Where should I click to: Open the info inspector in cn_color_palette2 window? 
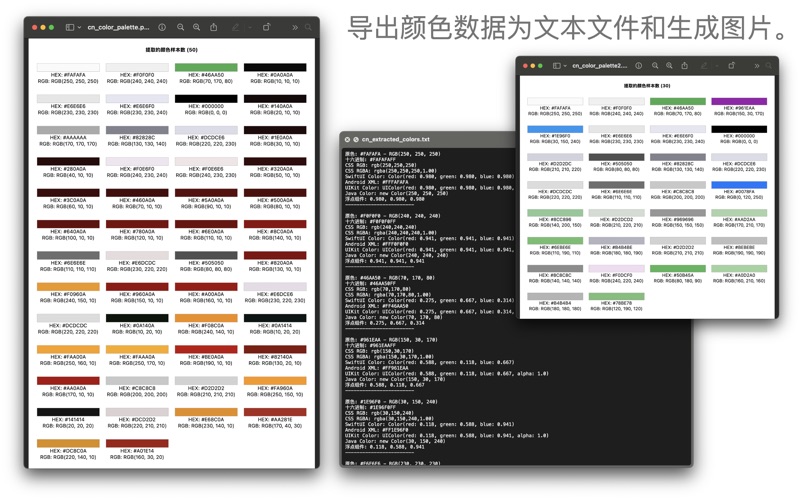638,66
